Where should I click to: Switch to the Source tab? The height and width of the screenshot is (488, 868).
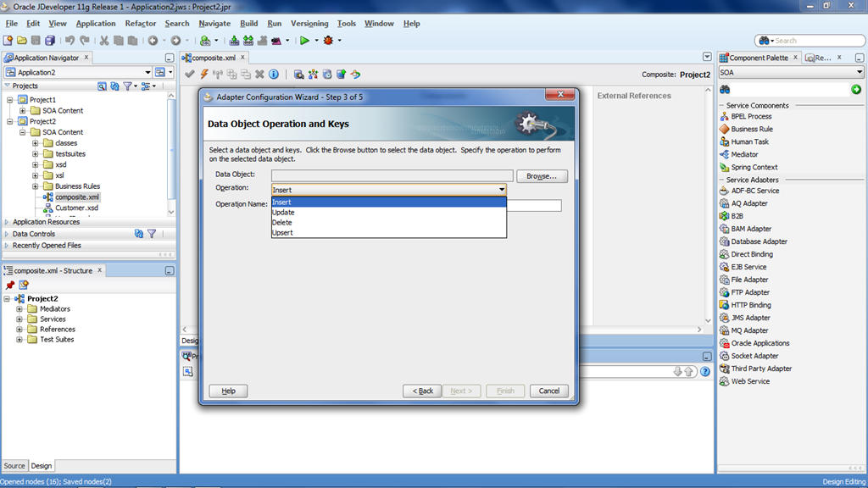(x=14, y=466)
